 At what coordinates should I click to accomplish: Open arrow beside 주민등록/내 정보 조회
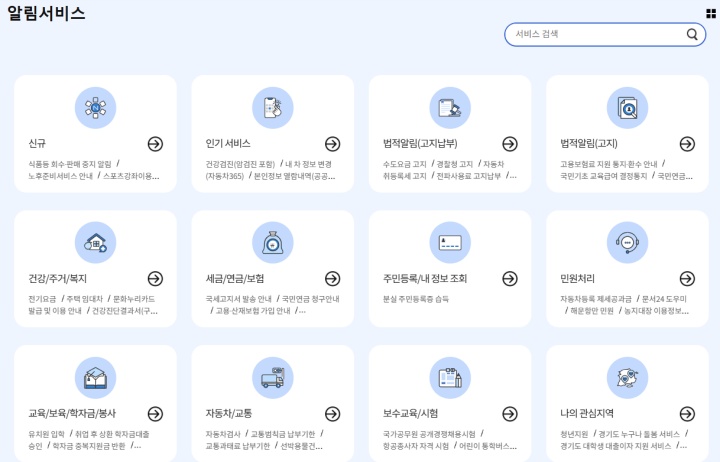tap(510, 278)
